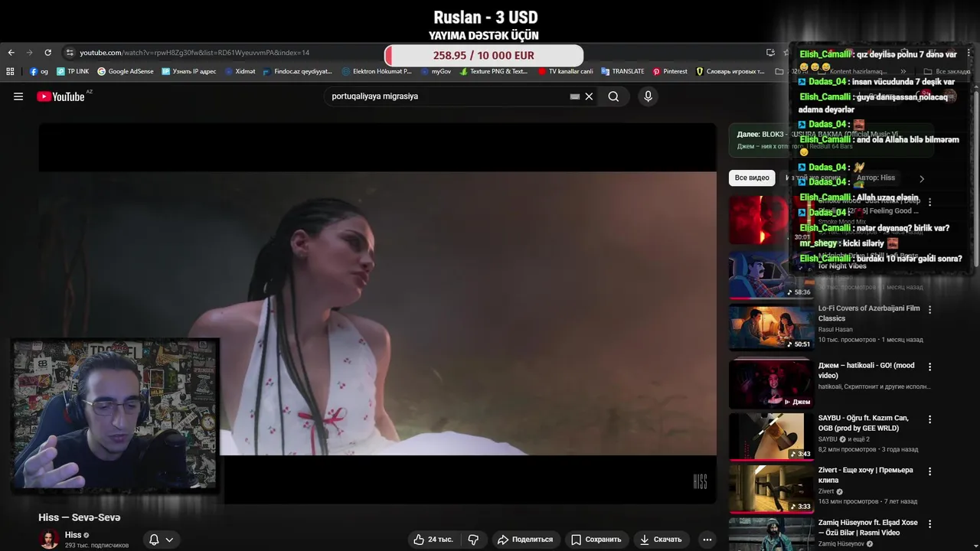Click the 258.95 / 10 000 EUR donation bar
The image size is (980, 551).
click(484, 56)
